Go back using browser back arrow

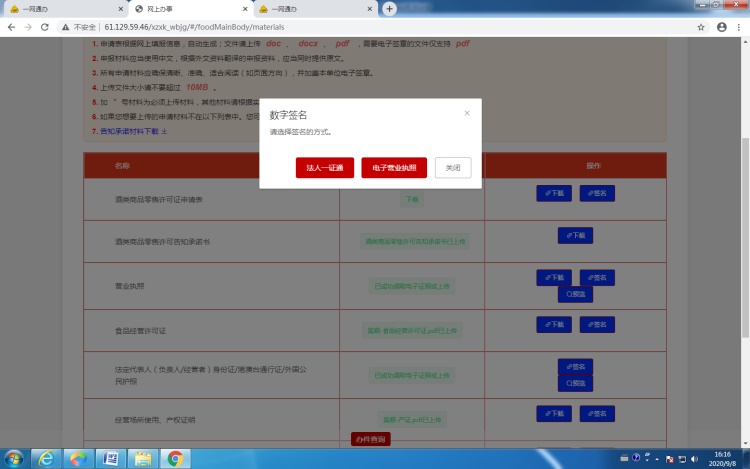pos(9,27)
